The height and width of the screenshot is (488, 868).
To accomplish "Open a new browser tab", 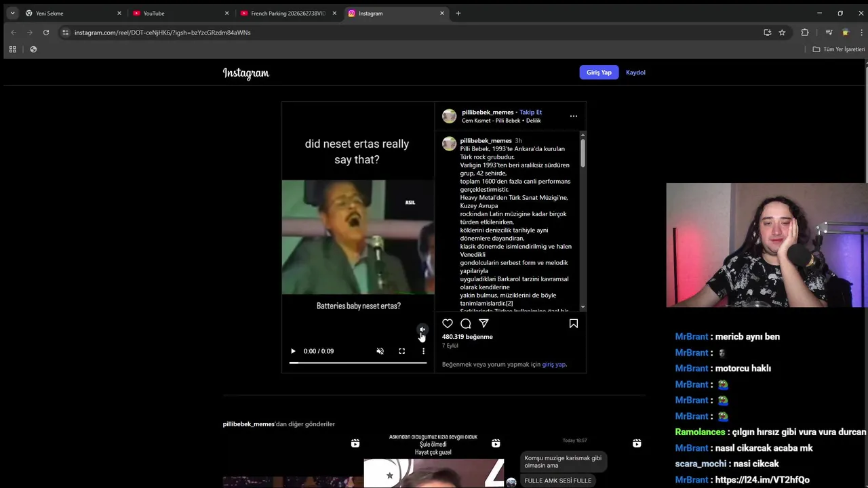I will pyautogui.click(x=458, y=13).
